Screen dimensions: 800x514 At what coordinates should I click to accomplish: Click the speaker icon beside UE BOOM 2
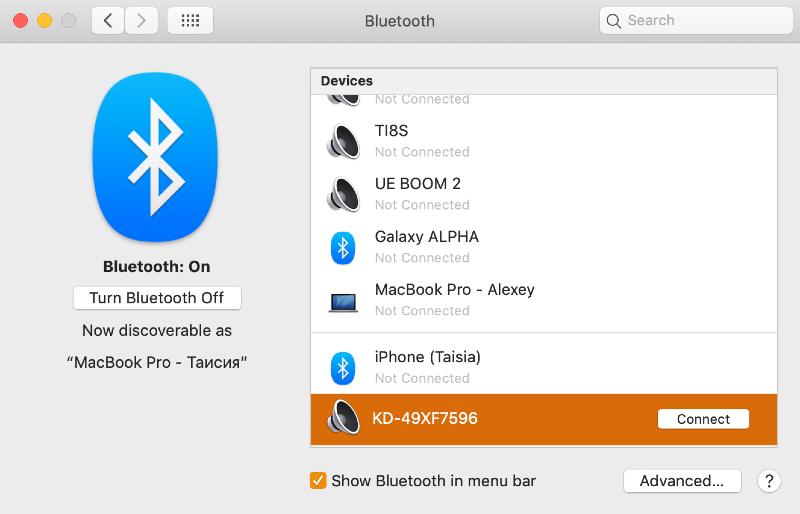click(x=343, y=194)
